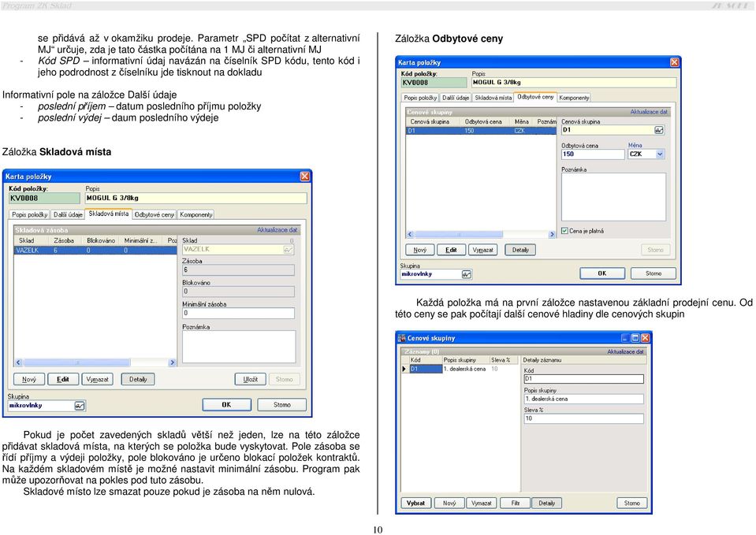This screenshot has height=535, width=756.
Task: Click the Kód field containing D1
Action: point(584,379)
